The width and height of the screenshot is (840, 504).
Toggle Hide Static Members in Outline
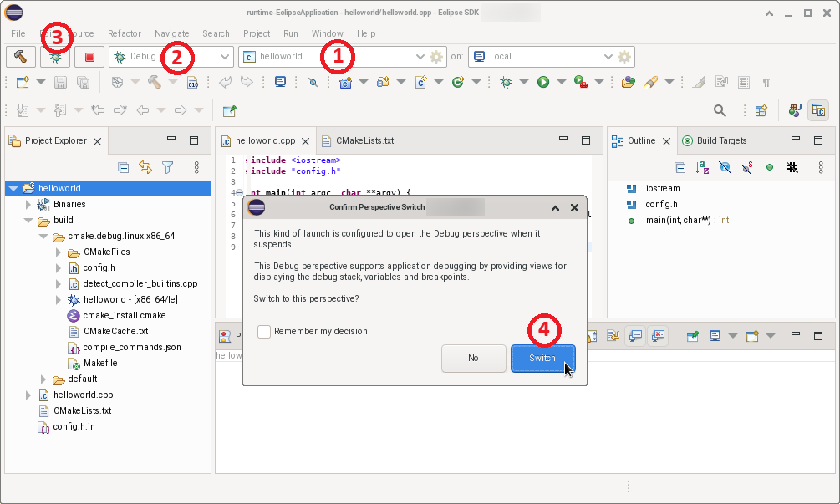(746, 168)
